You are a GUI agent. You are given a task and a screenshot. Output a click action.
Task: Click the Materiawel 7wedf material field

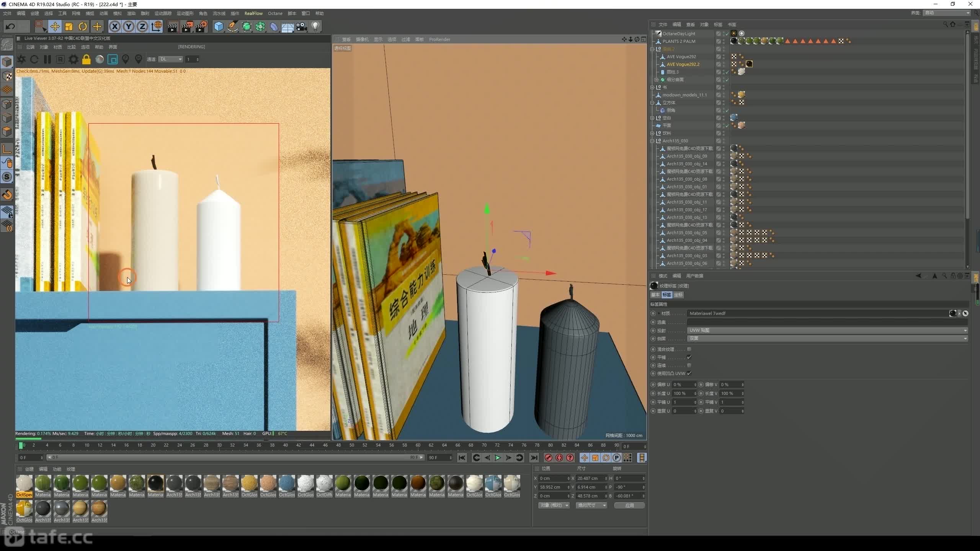[818, 313]
